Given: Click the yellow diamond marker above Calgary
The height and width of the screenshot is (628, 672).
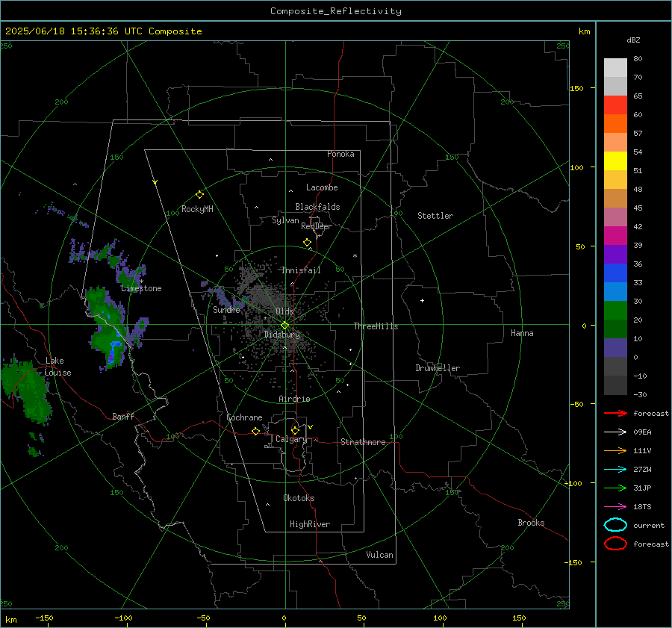Looking at the screenshot, I should [295, 430].
